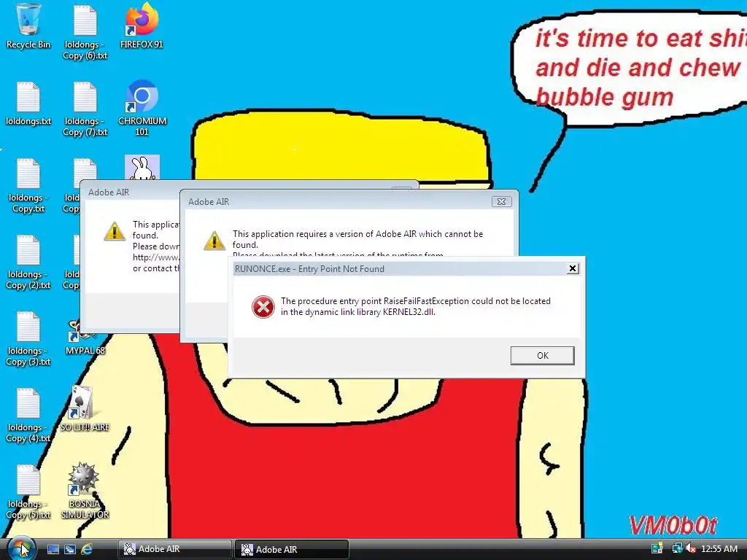
Task: Click the first system tray icon beside the network icon
Action: click(657, 548)
